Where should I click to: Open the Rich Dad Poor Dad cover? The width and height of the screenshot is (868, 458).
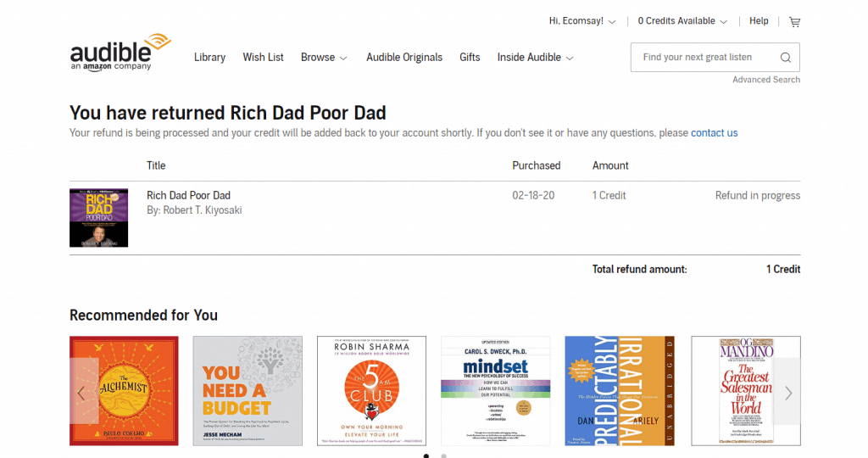click(x=98, y=218)
